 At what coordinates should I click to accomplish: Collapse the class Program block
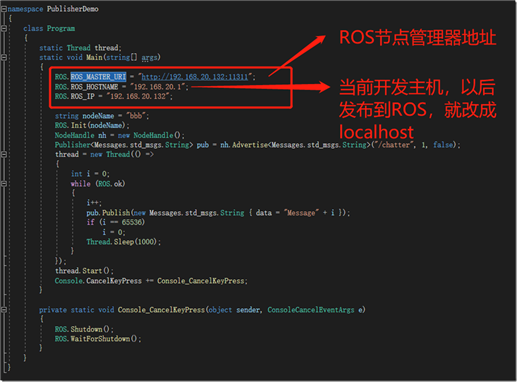[4, 29]
